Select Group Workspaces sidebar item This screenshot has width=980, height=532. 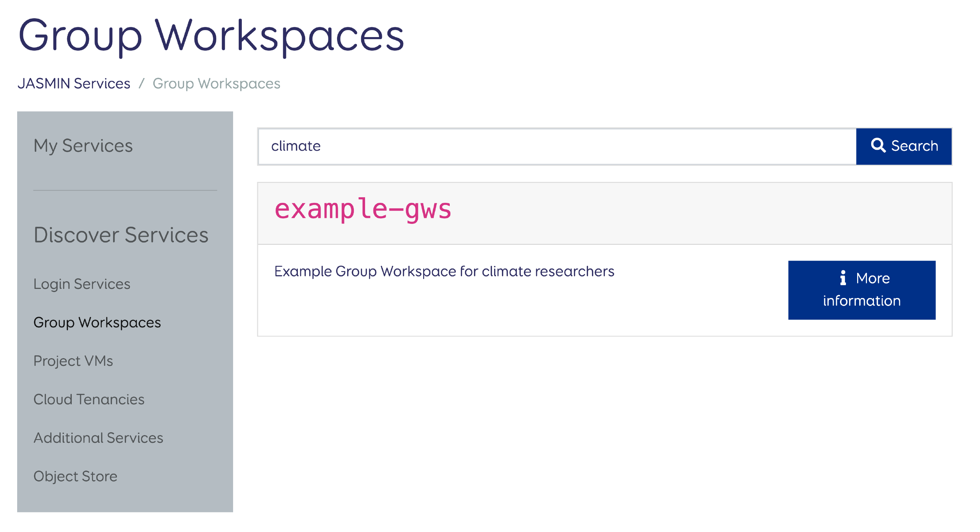click(x=97, y=322)
